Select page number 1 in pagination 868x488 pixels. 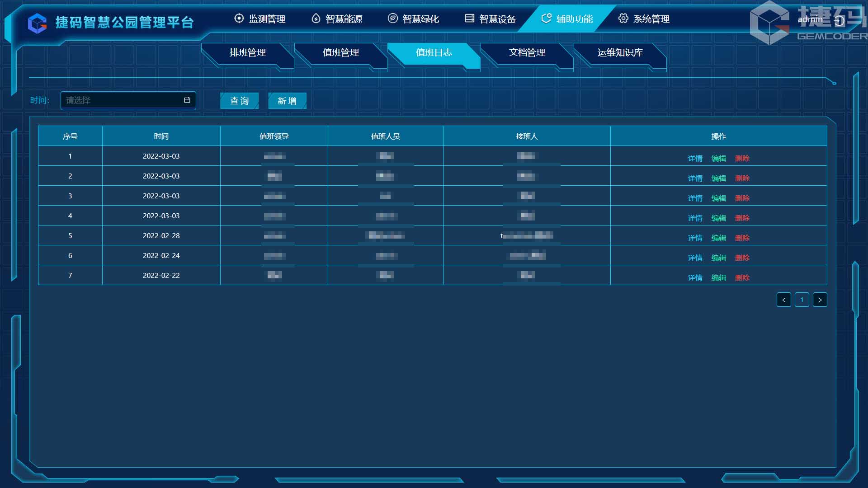point(802,300)
